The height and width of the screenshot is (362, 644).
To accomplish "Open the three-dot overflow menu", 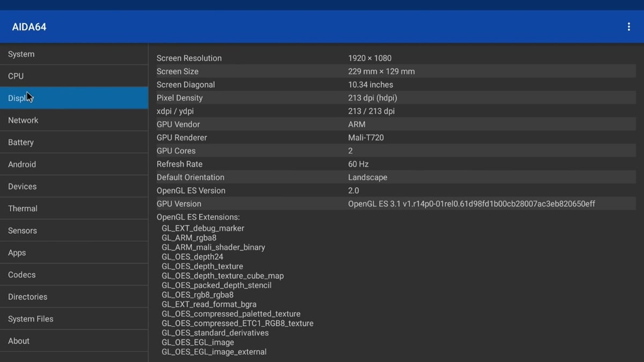I will pos(628,27).
